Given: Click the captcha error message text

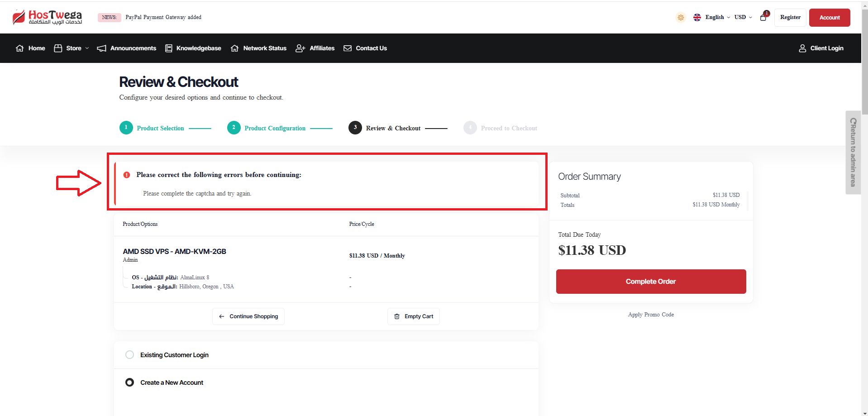Looking at the screenshot, I should 197,194.
